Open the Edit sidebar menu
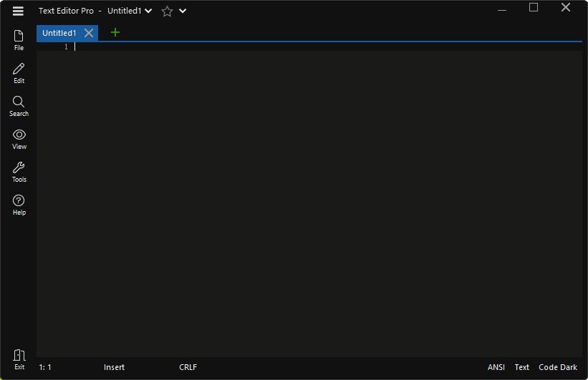The width and height of the screenshot is (588, 380). [19, 73]
